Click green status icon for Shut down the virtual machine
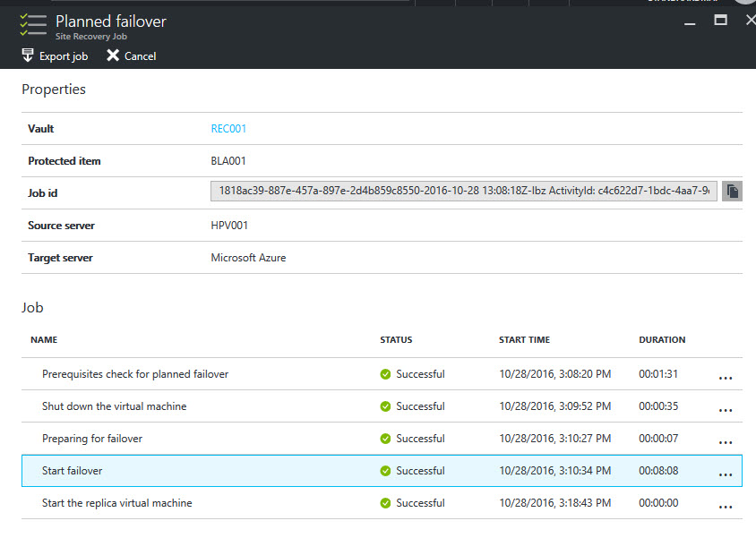756x538 pixels. coord(385,406)
